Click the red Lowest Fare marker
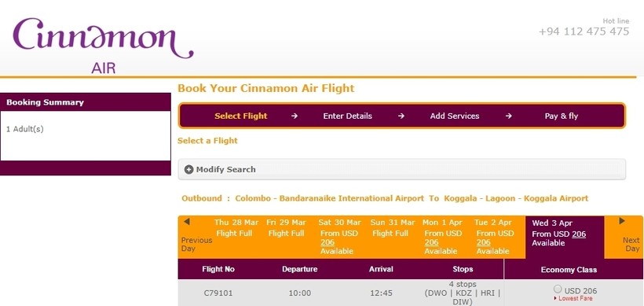 (573, 299)
